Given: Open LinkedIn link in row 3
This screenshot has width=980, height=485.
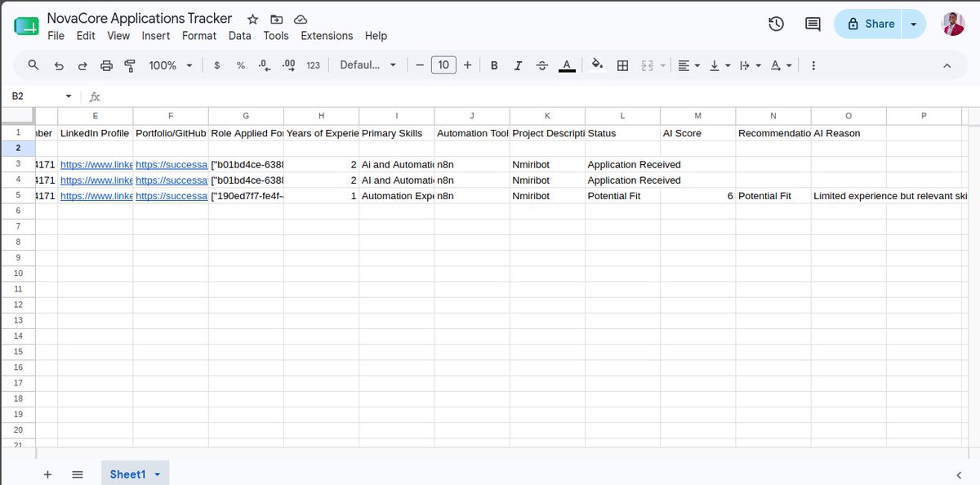Looking at the screenshot, I should pos(95,164).
